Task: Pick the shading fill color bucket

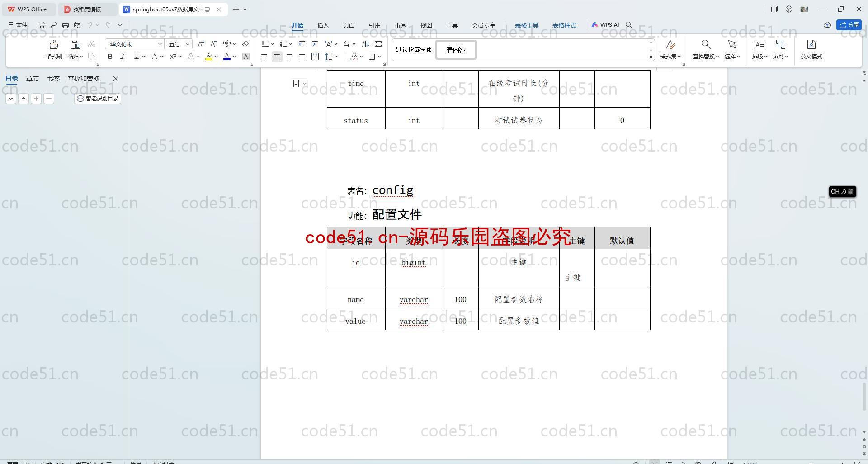Action: tap(354, 57)
